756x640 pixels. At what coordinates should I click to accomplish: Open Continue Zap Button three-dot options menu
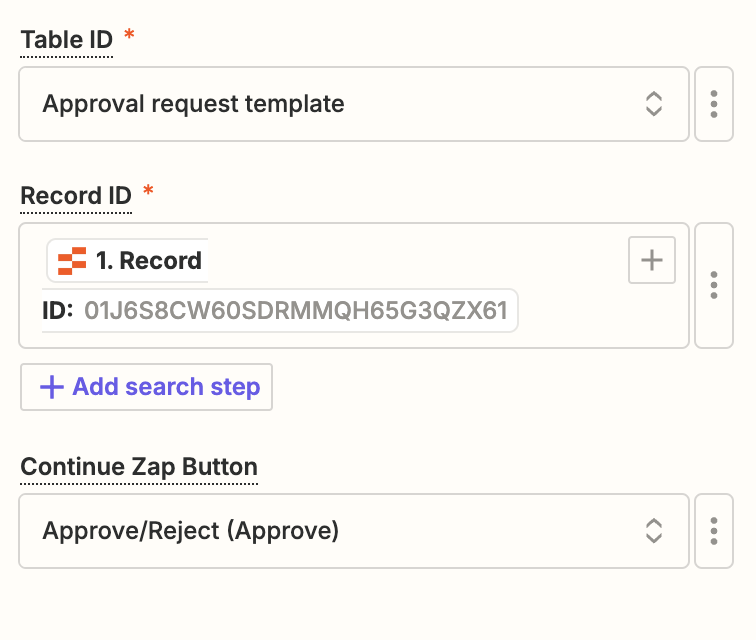[714, 531]
